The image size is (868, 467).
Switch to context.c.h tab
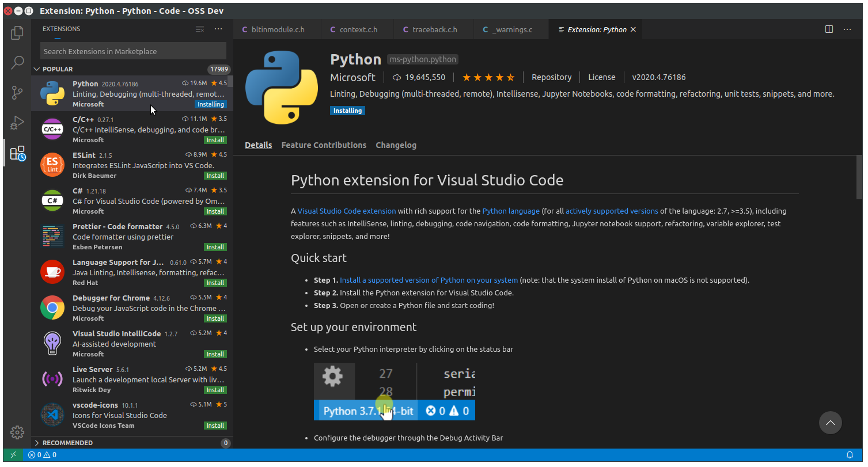[358, 29]
